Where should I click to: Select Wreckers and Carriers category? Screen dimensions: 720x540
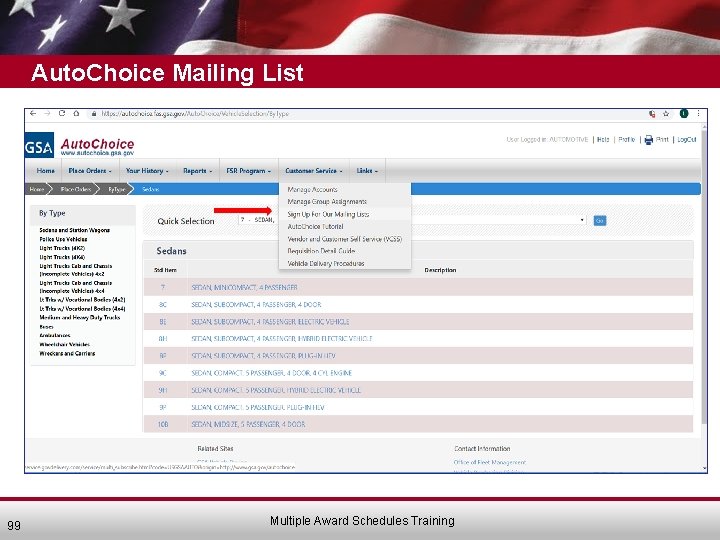point(67,354)
